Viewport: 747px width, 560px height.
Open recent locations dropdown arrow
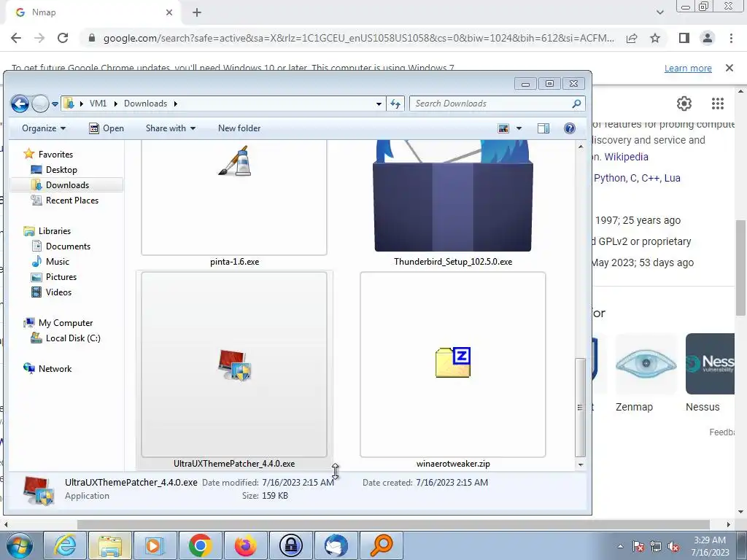pos(55,104)
